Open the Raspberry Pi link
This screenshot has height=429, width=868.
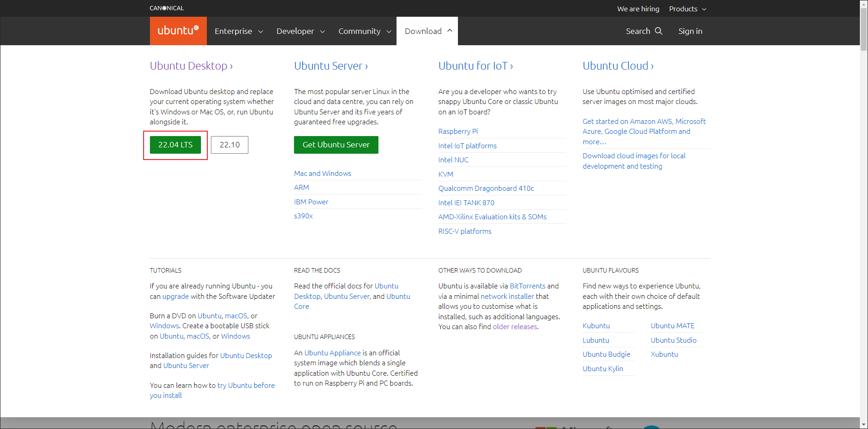(458, 131)
